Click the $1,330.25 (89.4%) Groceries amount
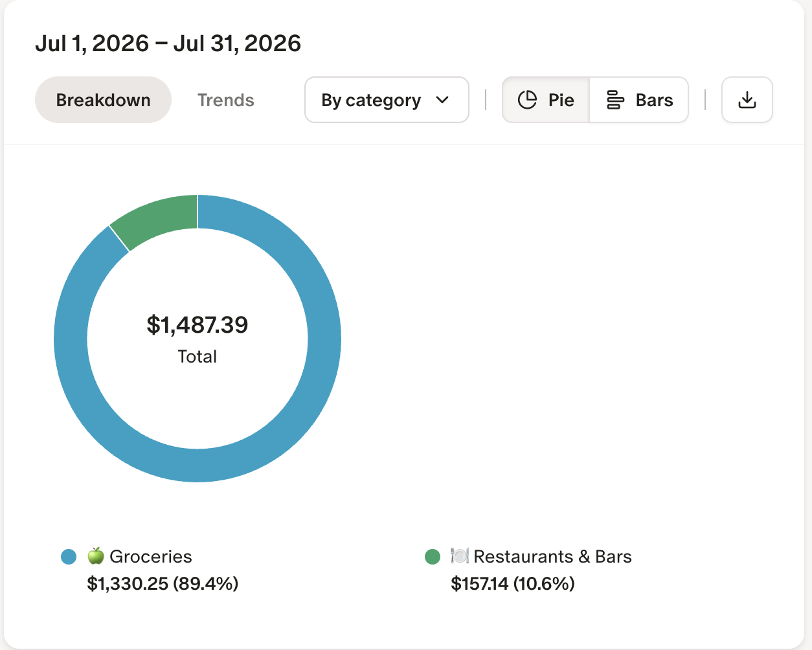812x650 pixels. tap(163, 583)
